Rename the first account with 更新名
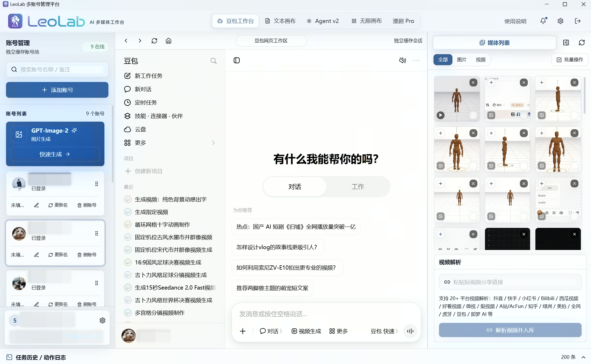591x364 pixels. pyautogui.click(x=58, y=205)
